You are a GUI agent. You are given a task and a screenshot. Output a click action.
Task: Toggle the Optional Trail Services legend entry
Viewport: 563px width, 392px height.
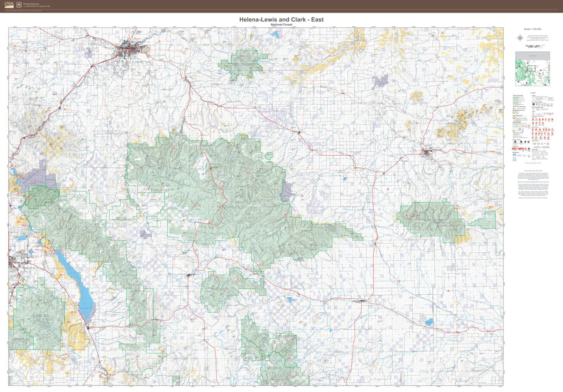538,116
